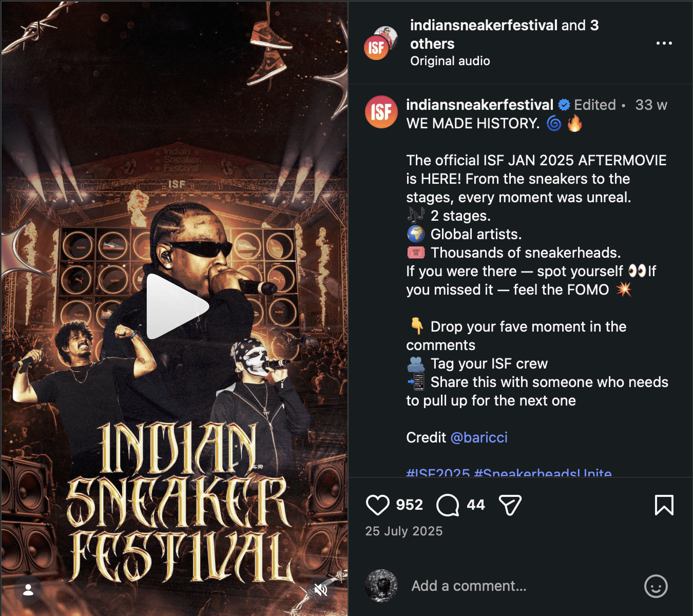The height and width of the screenshot is (616, 693).
Task: Open the three-dot more options menu
Action: click(x=664, y=43)
